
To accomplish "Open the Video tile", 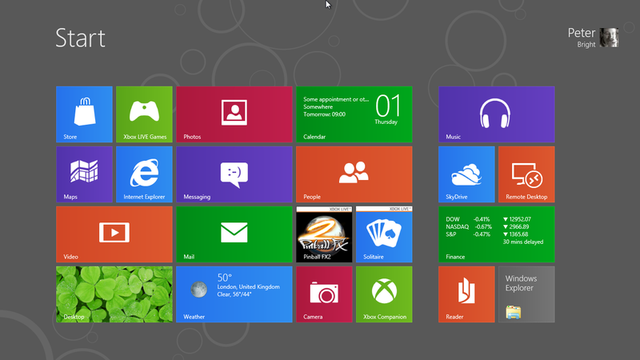I will (x=114, y=234).
